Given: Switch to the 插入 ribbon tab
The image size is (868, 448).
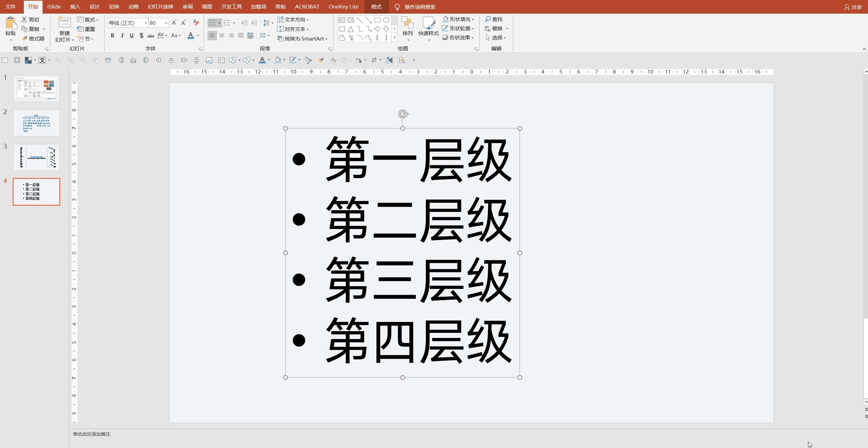Looking at the screenshot, I should pyautogui.click(x=75, y=6).
